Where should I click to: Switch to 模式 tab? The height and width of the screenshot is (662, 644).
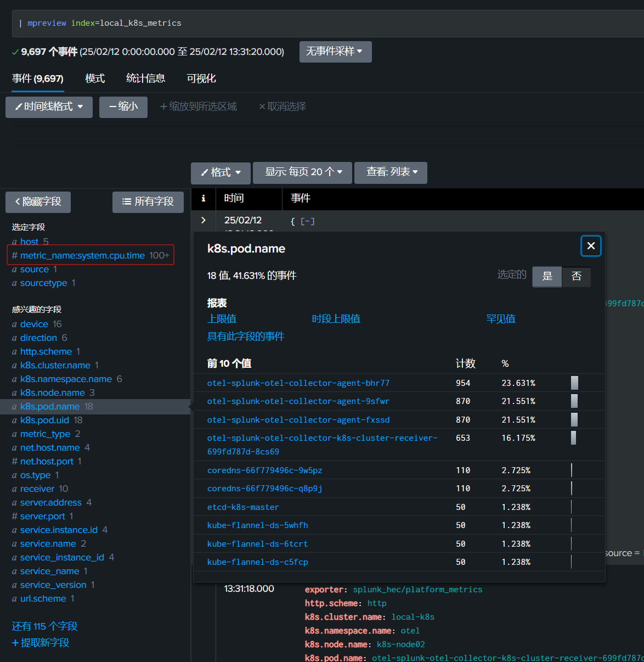pyautogui.click(x=95, y=78)
